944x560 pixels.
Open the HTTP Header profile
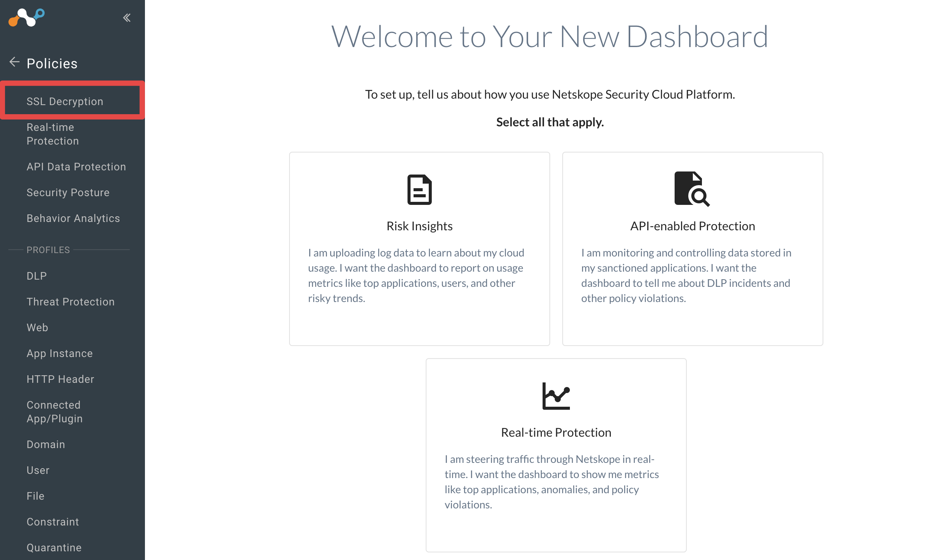tap(60, 379)
